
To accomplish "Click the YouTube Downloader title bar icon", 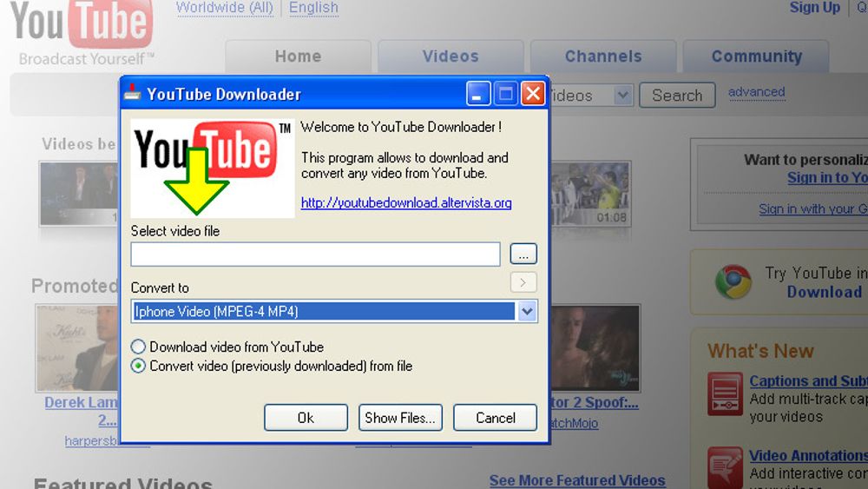I will [x=132, y=93].
